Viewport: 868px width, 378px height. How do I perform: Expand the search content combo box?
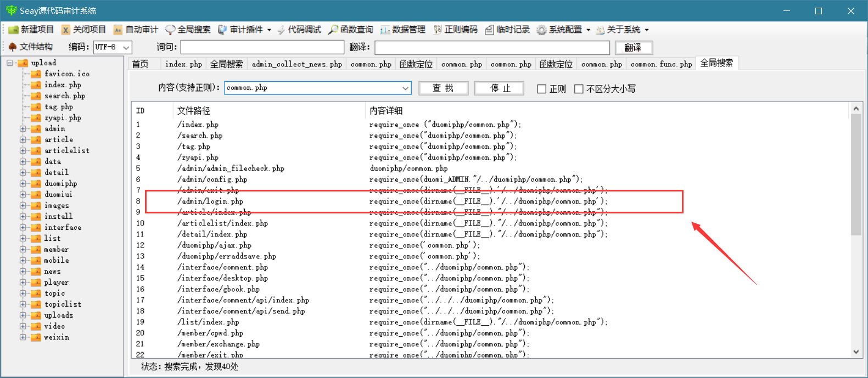[x=405, y=88]
